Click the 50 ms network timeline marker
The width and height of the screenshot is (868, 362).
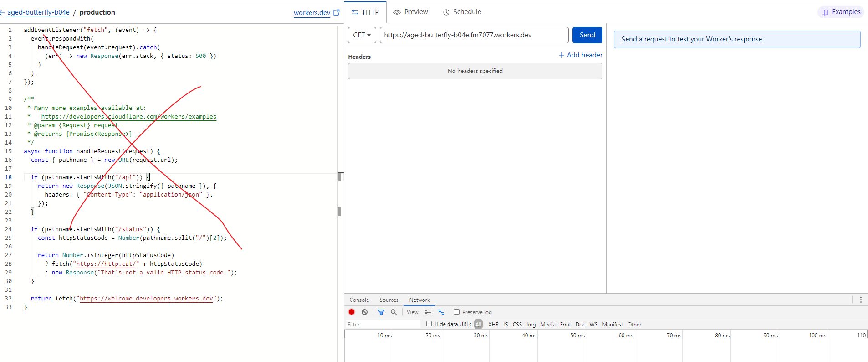577,335
